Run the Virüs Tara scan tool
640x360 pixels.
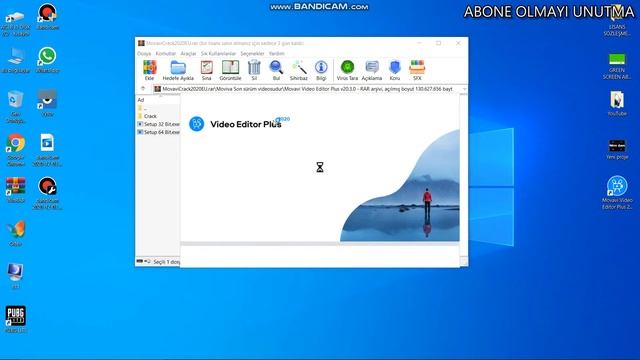tap(347, 70)
